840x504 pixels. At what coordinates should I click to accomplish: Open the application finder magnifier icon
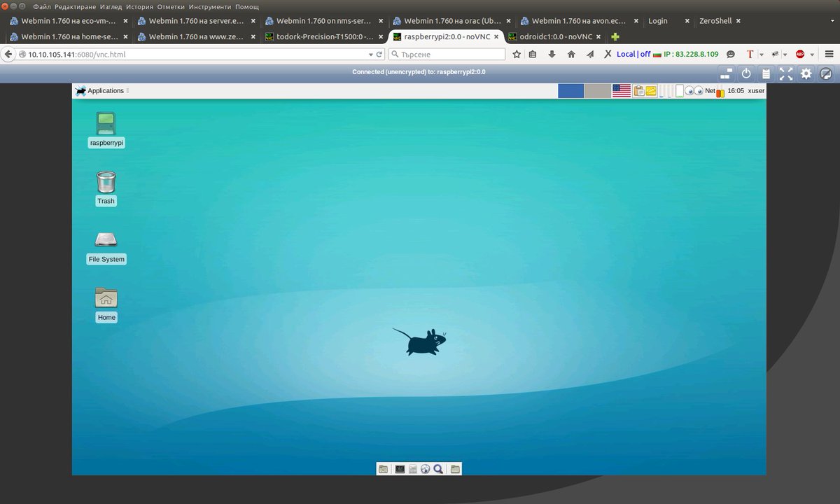(438, 469)
